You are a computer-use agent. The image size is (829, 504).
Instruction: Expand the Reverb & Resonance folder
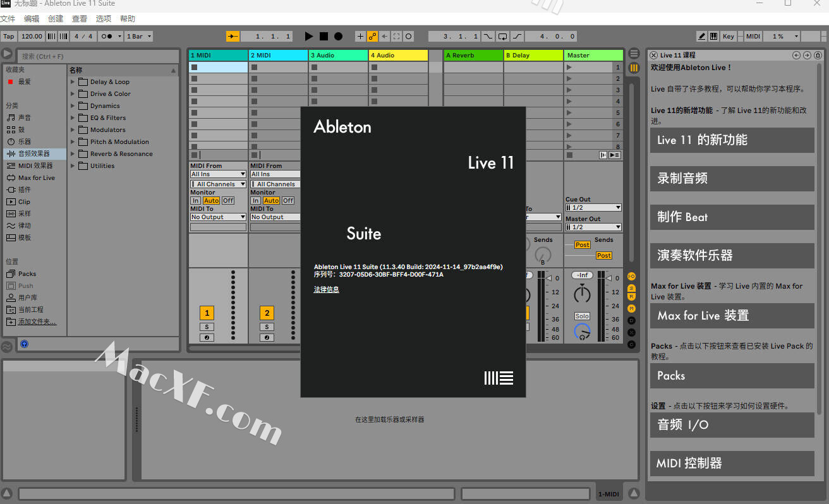coord(73,153)
